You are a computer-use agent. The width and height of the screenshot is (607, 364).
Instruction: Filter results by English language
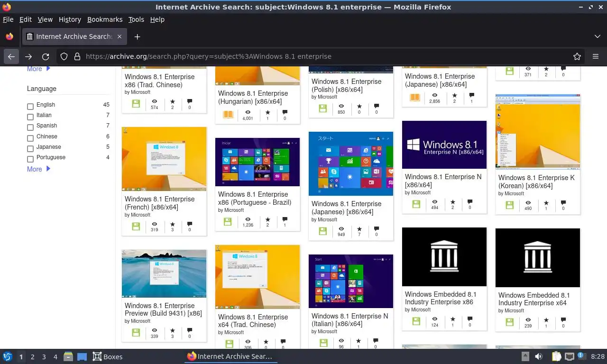30,107
